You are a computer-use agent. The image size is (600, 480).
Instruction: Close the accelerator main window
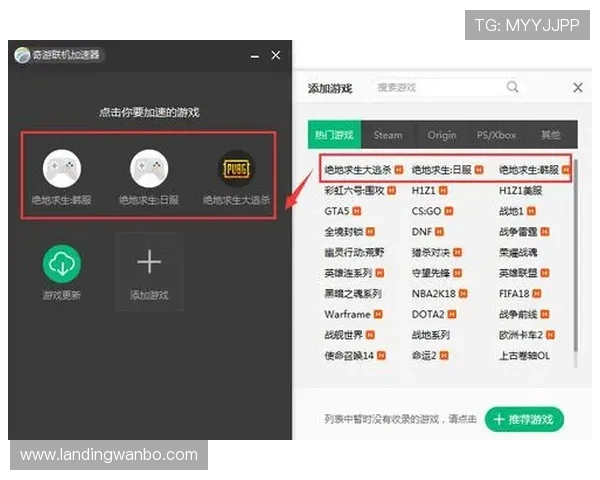click(x=276, y=55)
